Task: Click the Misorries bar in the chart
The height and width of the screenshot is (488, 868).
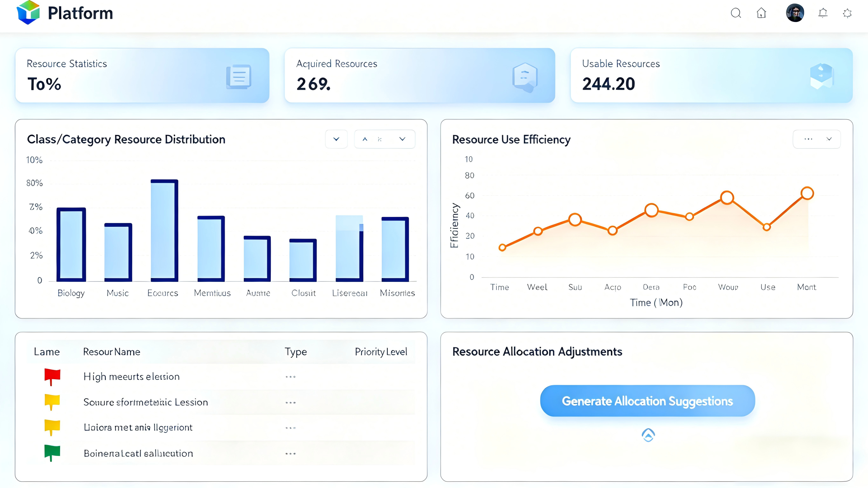Action: tap(395, 249)
